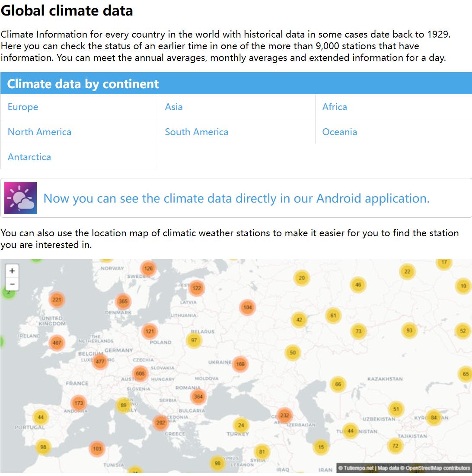Select the 407 cluster marker near Ireland
The width and height of the screenshot is (472, 476).
pyautogui.click(x=57, y=343)
